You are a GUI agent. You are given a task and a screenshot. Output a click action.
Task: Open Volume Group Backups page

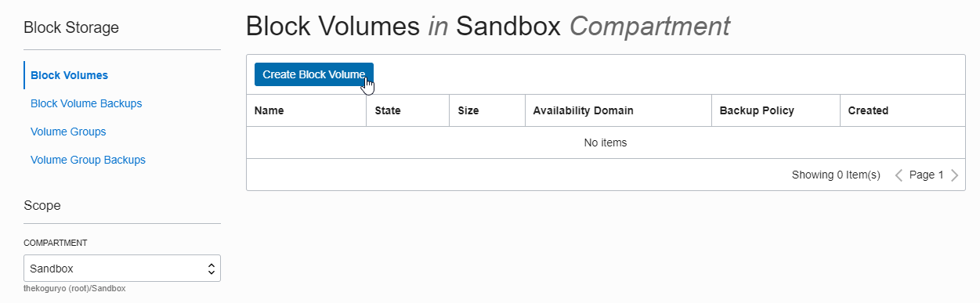pyautogui.click(x=88, y=160)
